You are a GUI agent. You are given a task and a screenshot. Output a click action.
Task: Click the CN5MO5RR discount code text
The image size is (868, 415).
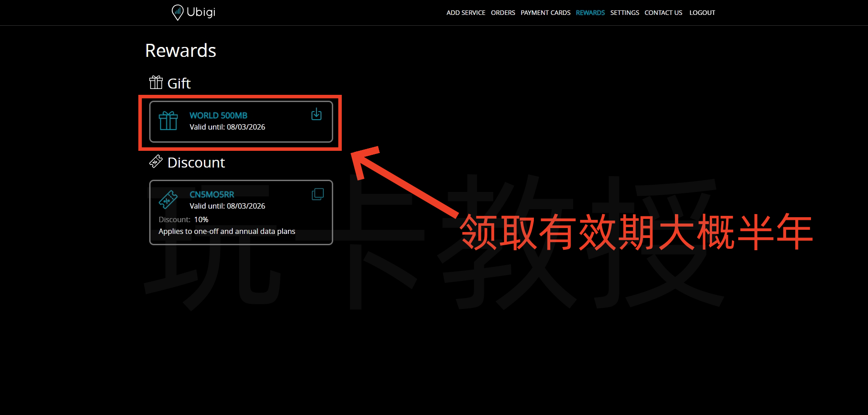coord(212,195)
